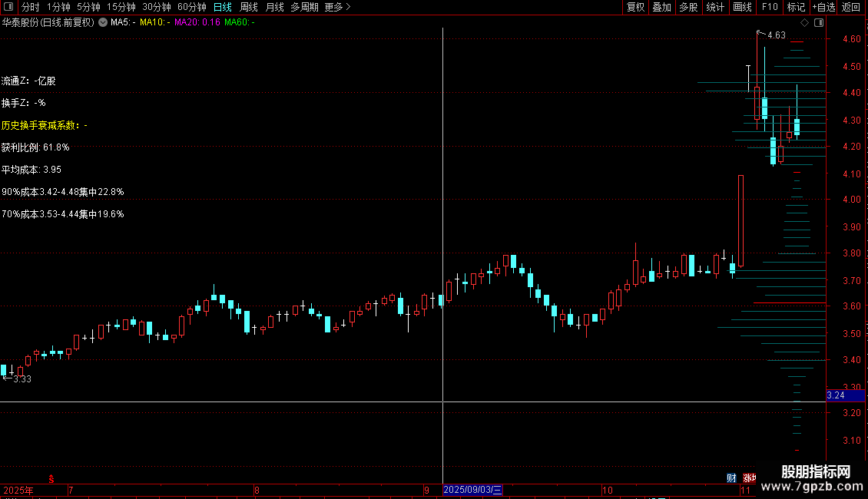The height and width of the screenshot is (499, 868).
Task: Click the MA5 indicator label
Action: 123,23
